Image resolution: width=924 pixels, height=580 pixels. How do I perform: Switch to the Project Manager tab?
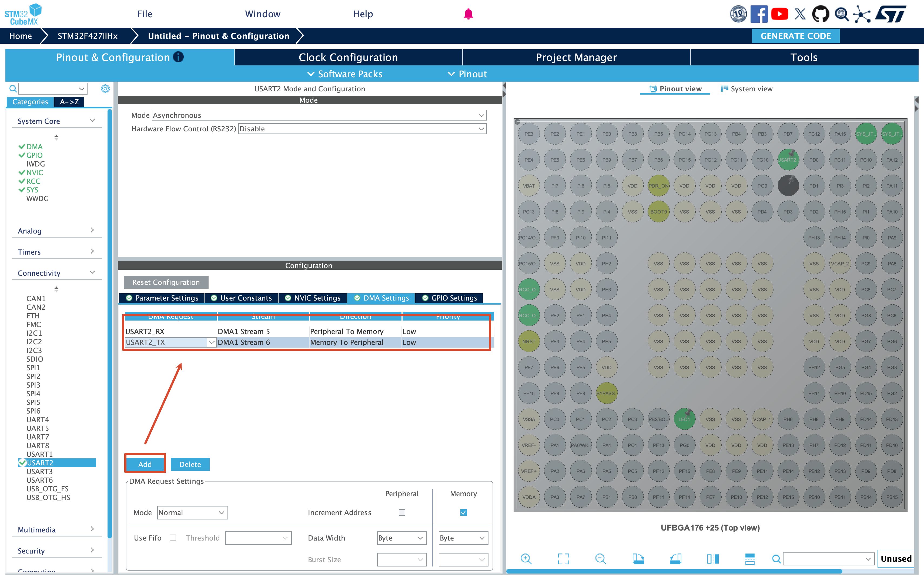coord(576,57)
